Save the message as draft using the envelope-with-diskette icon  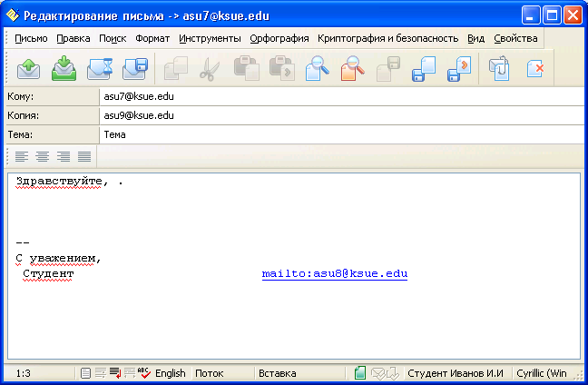point(135,69)
